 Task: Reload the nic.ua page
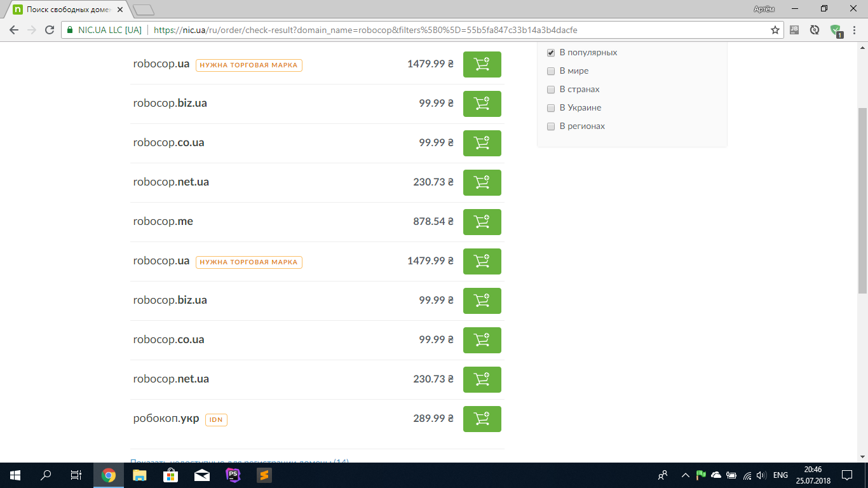(x=50, y=30)
